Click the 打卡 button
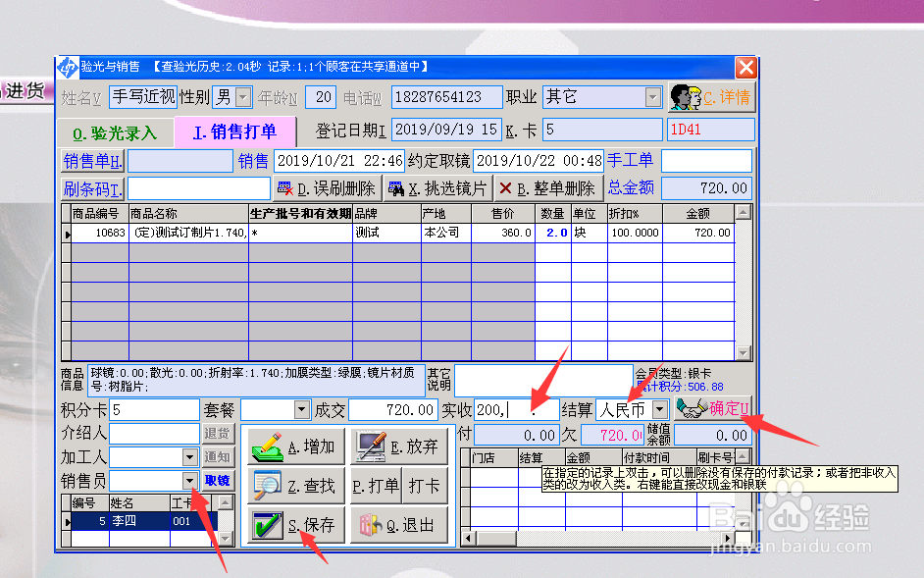Image resolution: width=924 pixels, height=578 pixels. [x=425, y=486]
